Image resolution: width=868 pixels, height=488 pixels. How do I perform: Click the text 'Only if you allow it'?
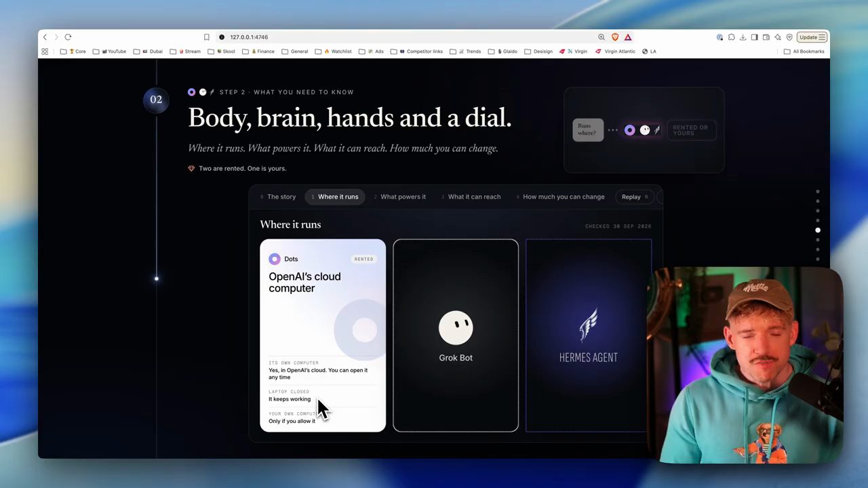point(292,421)
